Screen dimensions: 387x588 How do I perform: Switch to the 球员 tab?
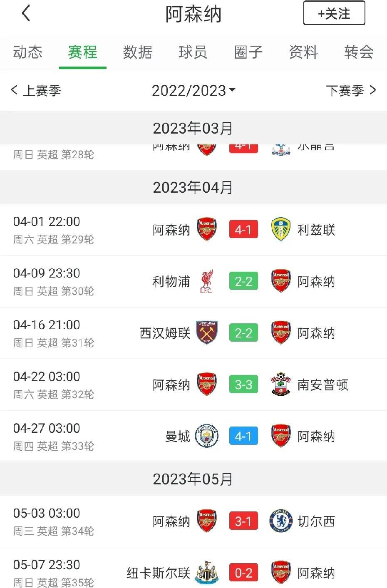click(193, 52)
